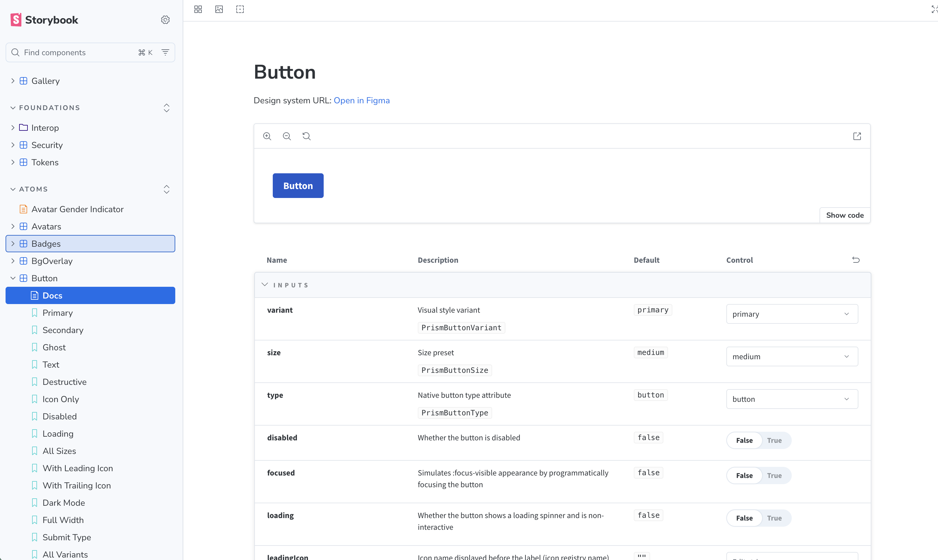Viewport: 938px width, 560px height.
Task: Expand the Tokens component
Action: 90,162
